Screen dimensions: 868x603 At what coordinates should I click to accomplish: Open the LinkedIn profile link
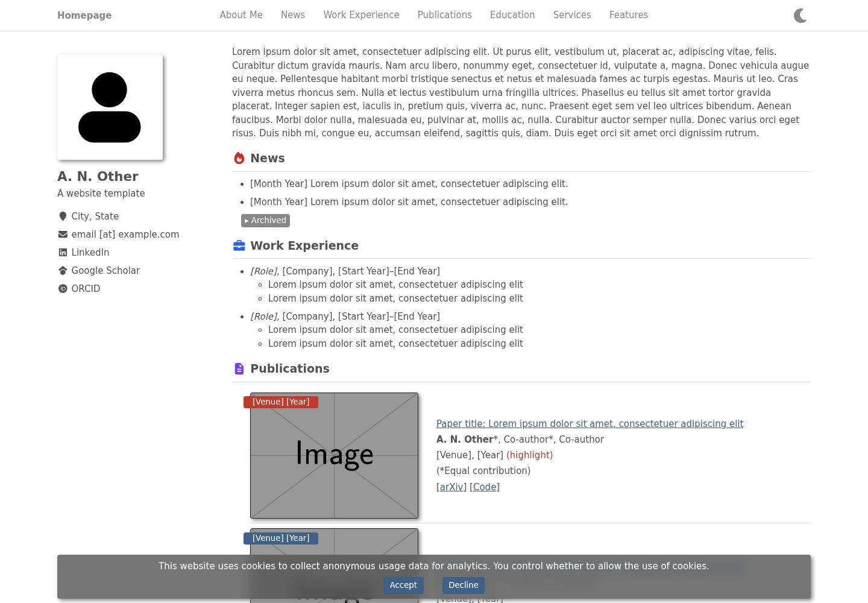(90, 253)
